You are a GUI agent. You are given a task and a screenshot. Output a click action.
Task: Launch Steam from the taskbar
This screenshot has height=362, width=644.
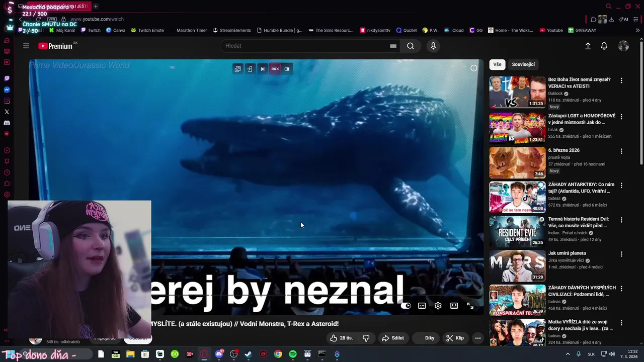click(x=248, y=354)
